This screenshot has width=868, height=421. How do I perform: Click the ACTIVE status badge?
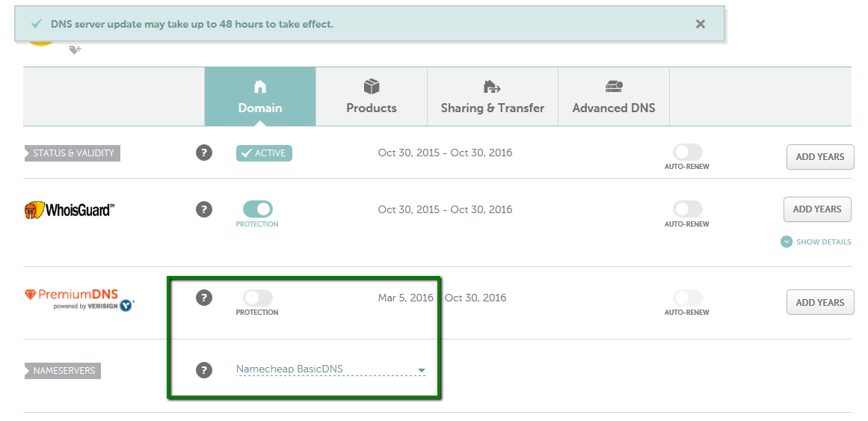point(264,153)
